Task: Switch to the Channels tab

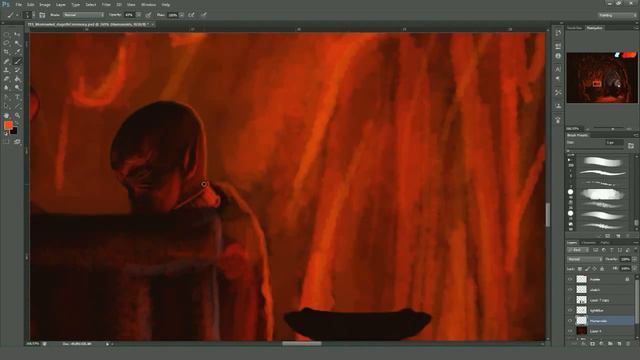Action: tap(589, 243)
